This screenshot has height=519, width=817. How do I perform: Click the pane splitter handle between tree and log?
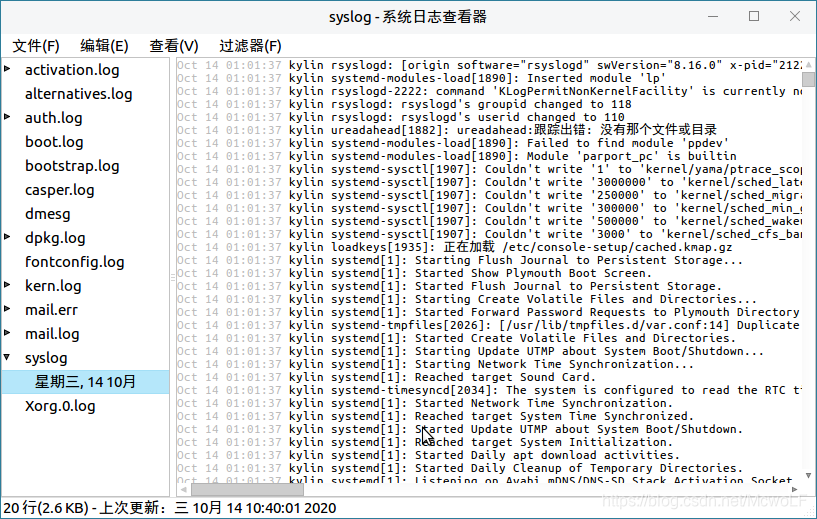tap(172, 277)
